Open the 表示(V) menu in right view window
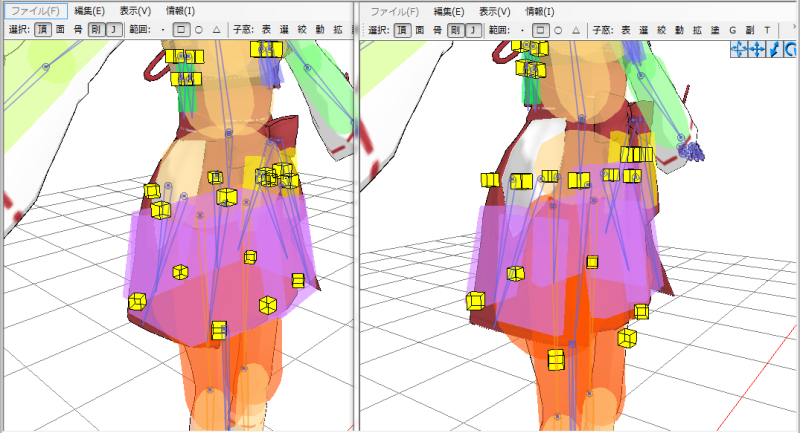The width and height of the screenshot is (800, 433). pos(494,11)
